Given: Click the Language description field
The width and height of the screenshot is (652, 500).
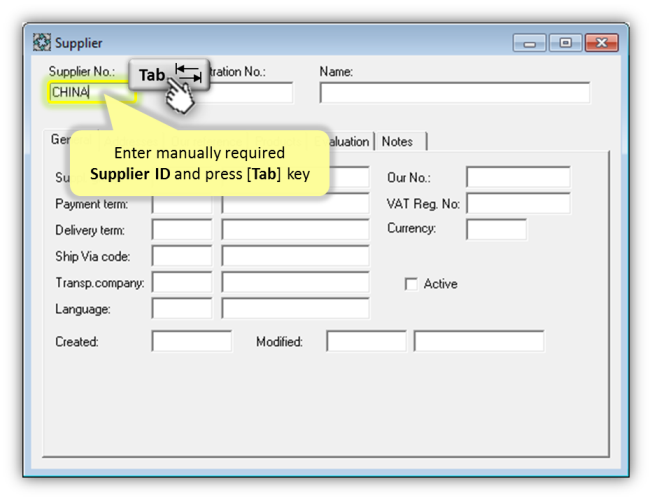Looking at the screenshot, I should (x=295, y=309).
